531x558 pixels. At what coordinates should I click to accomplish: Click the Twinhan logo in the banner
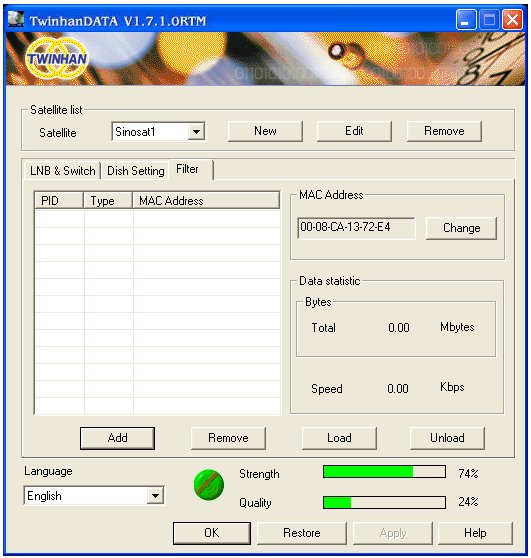click(x=57, y=58)
